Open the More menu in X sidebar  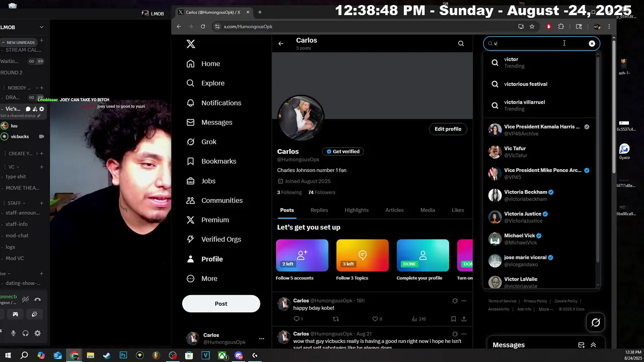coord(202,279)
